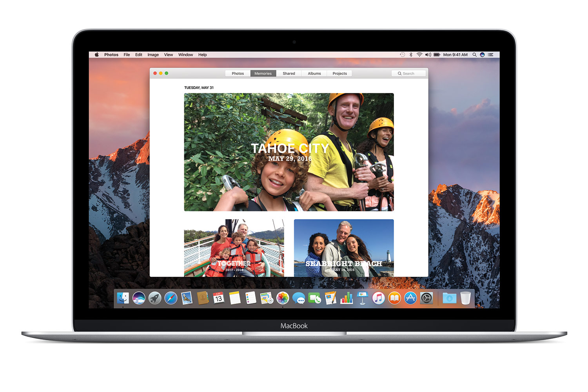Open the Photos application menu

[111, 55]
